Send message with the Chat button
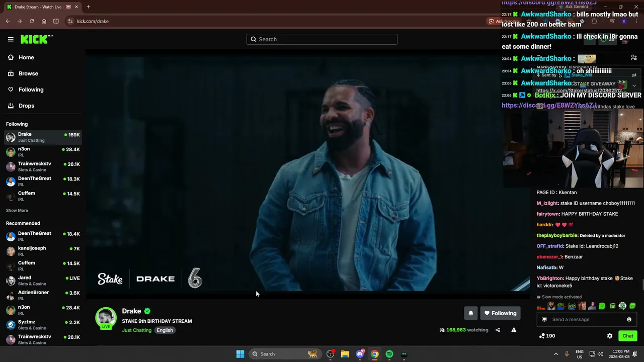 coord(627,336)
